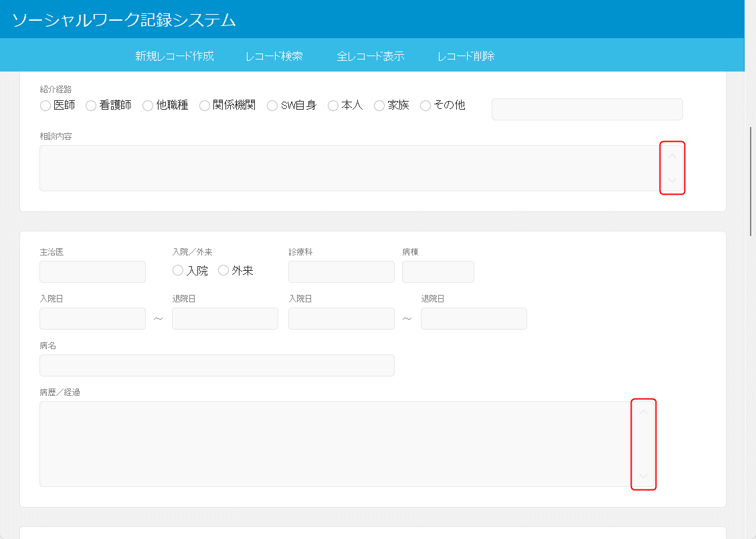Click ソーシャルワーク記録システム title

click(x=124, y=20)
